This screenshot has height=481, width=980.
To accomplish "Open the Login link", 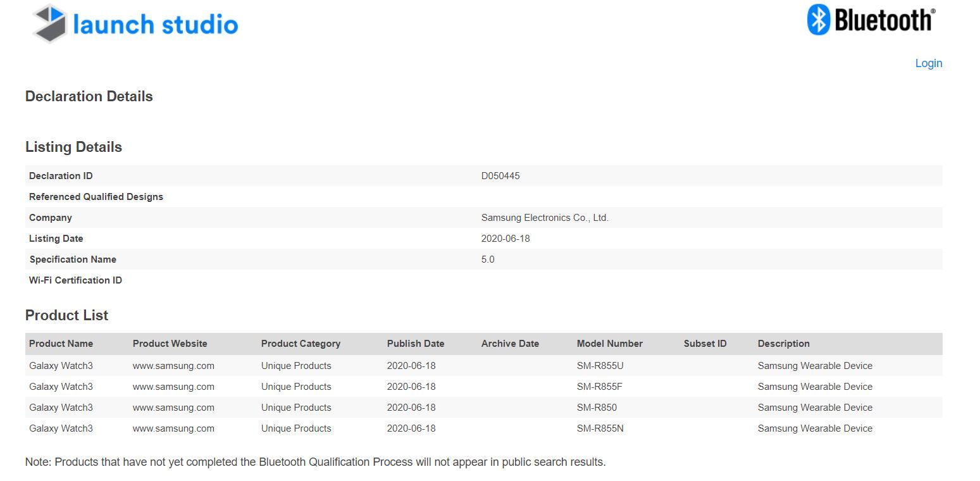I will 929,63.
